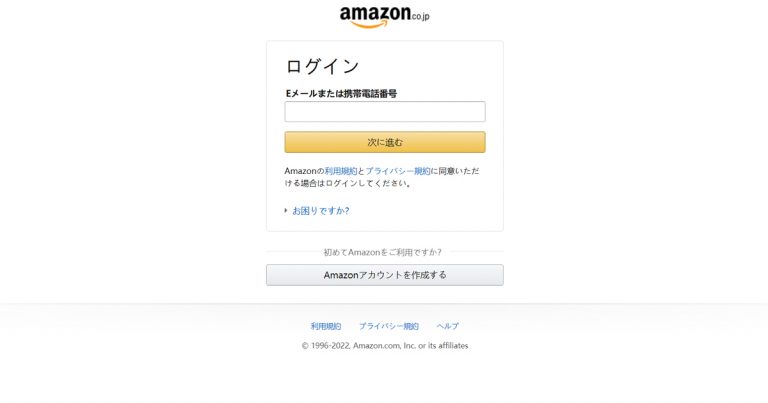Open the footer プライバシー規約 link
Viewport: 768px width, 403px height.
[x=389, y=326]
